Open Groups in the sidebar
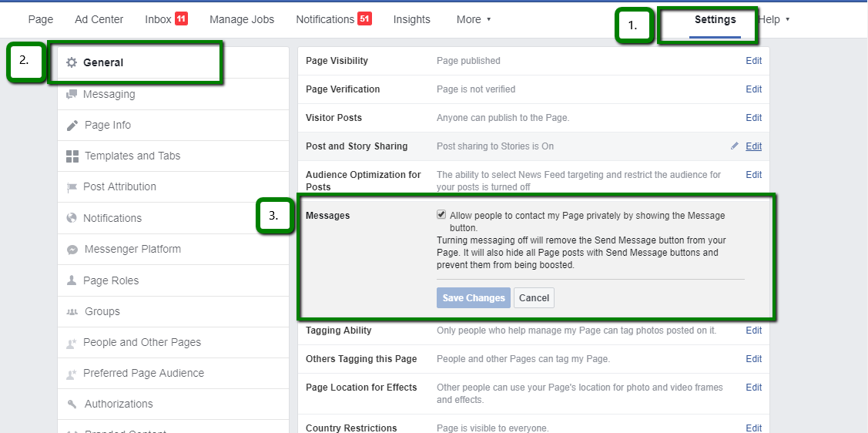The height and width of the screenshot is (433, 868). (173, 312)
